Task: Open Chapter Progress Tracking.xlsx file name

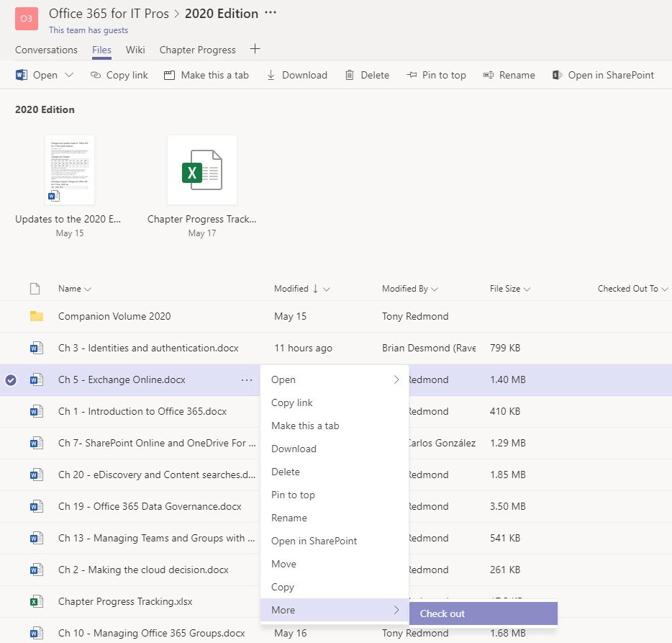Action: point(125,601)
